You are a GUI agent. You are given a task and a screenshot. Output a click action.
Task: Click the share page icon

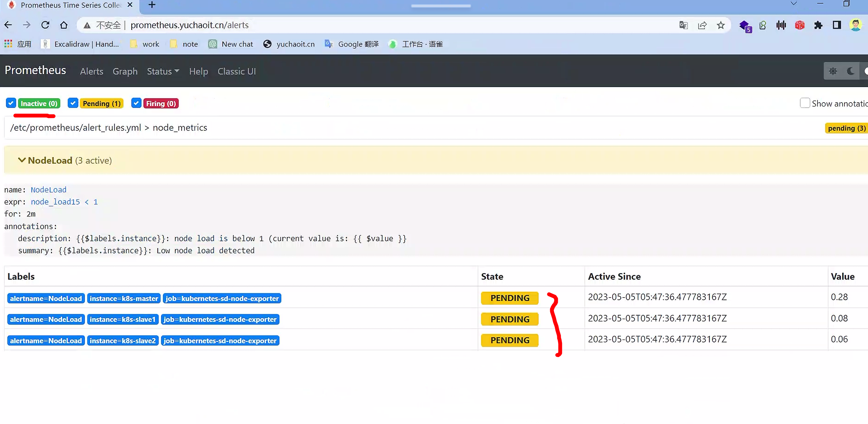[702, 25]
